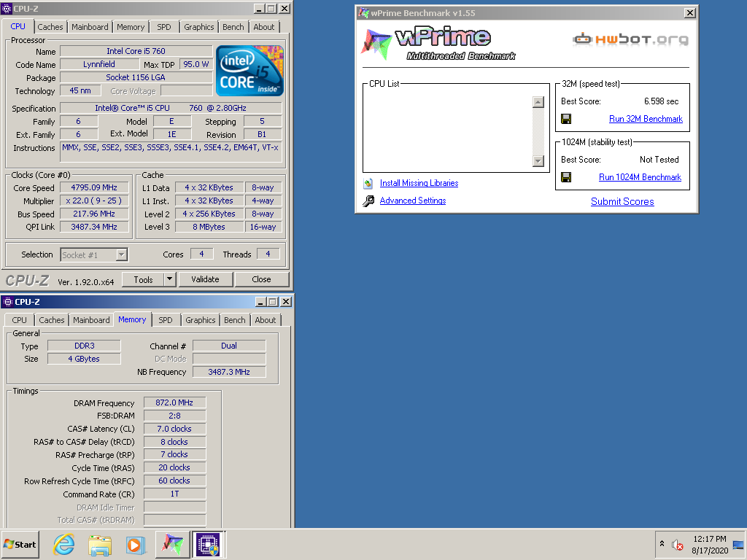Image resolution: width=747 pixels, height=560 pixels.
Task: Click the Install Missing Libraries icon
Action: [368, 183]
